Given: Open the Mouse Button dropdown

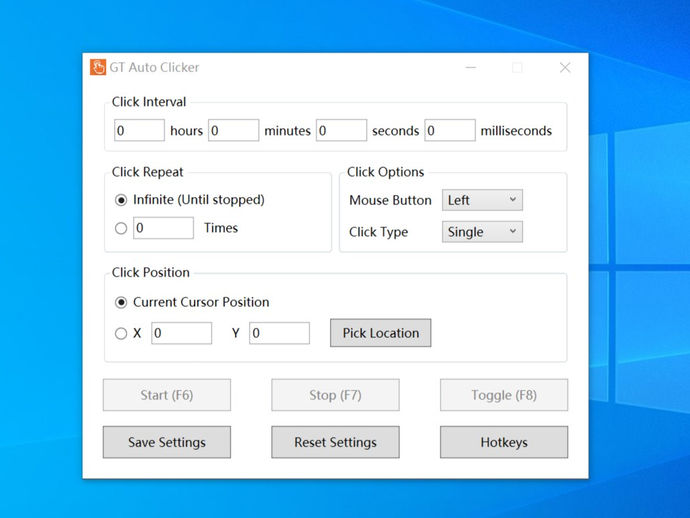Looking at the screenshot, I should (482, 200).
